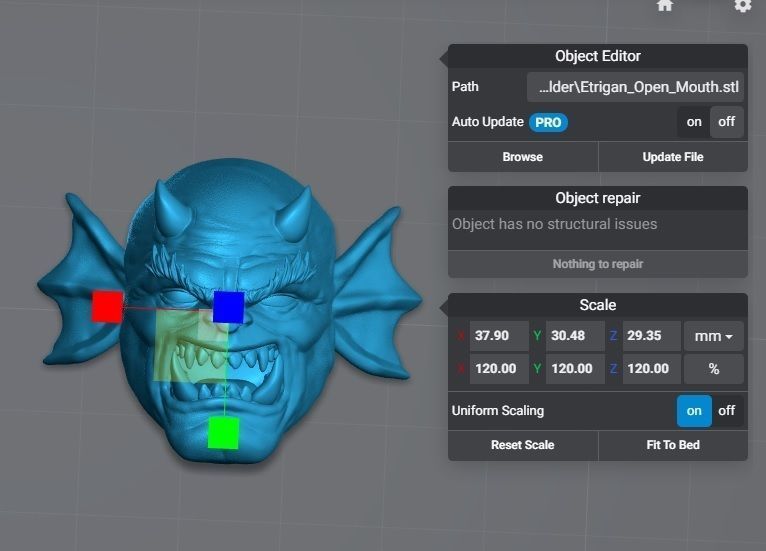Edit Y percent field 120.00
Image resolution: width=766 pixels, height=551 pixels.
[575, 369]
